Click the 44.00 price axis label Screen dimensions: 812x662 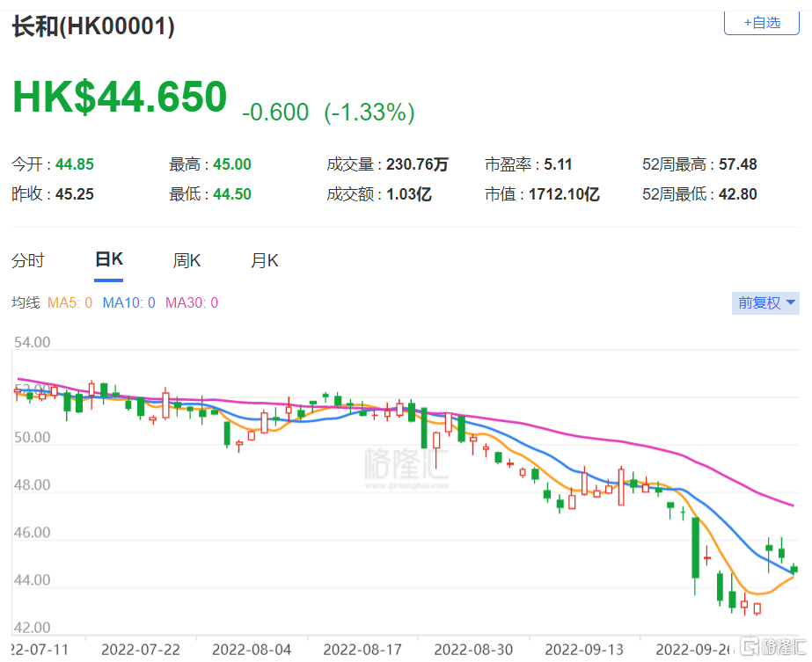tap(32, 580)
